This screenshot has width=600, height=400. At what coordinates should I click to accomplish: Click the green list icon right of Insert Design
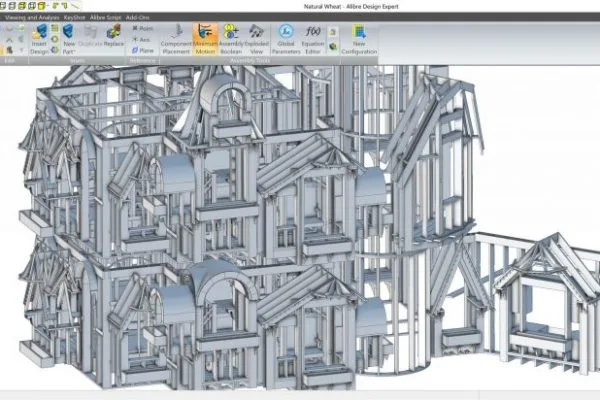tap(55, 28)
